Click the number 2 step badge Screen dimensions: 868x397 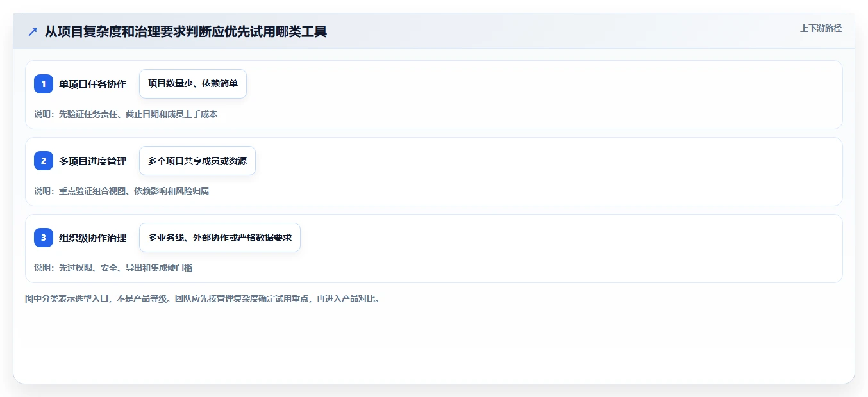[x=44, y=161]
